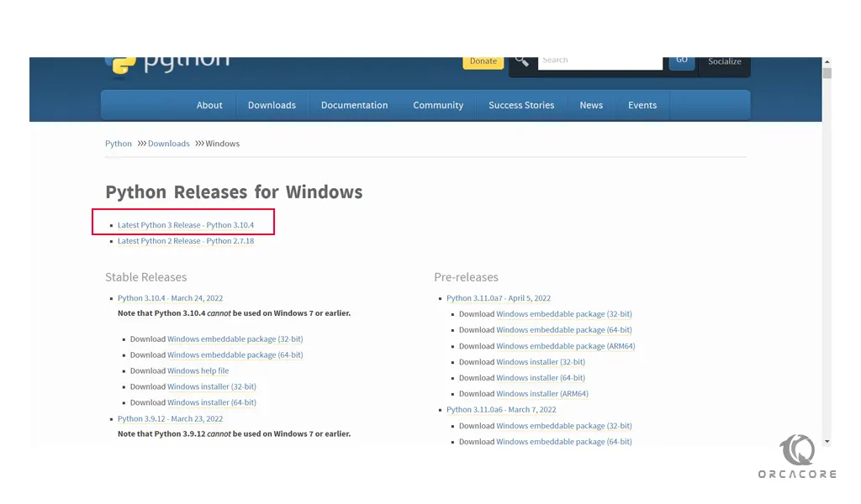The width and height of the screenshot is (861, 504).
Task: Click the search magnifier icon
Action: (x=522, y=62)
